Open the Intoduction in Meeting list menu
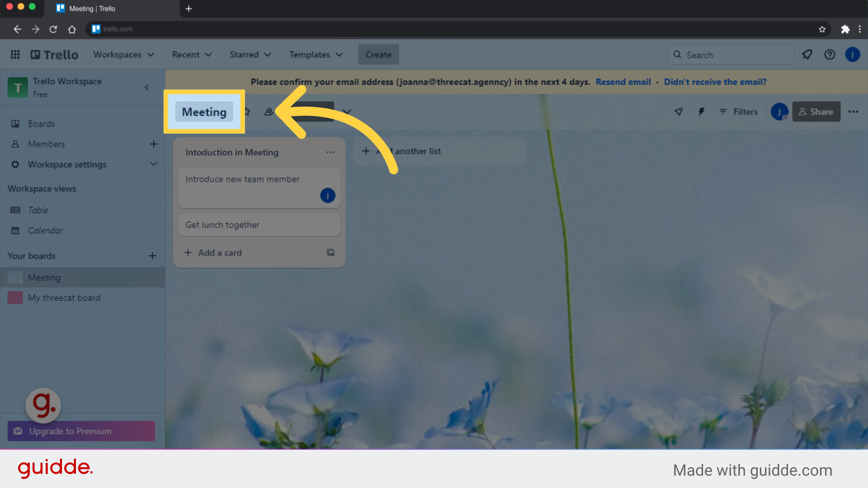The height and width of the screenshot is (488, 868). click(330, 152)
